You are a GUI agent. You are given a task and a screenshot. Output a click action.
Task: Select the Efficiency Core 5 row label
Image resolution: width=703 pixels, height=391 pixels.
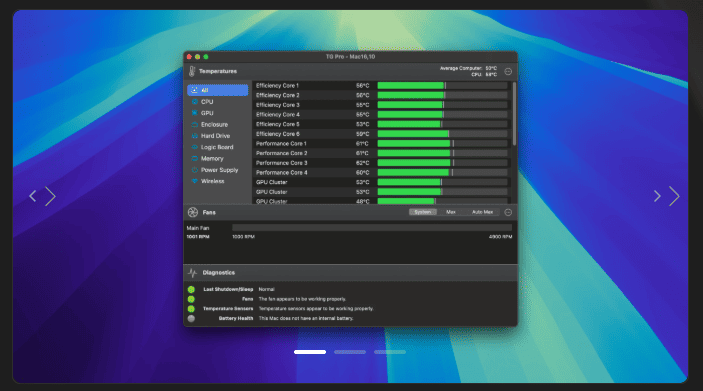tap(278, 124)
